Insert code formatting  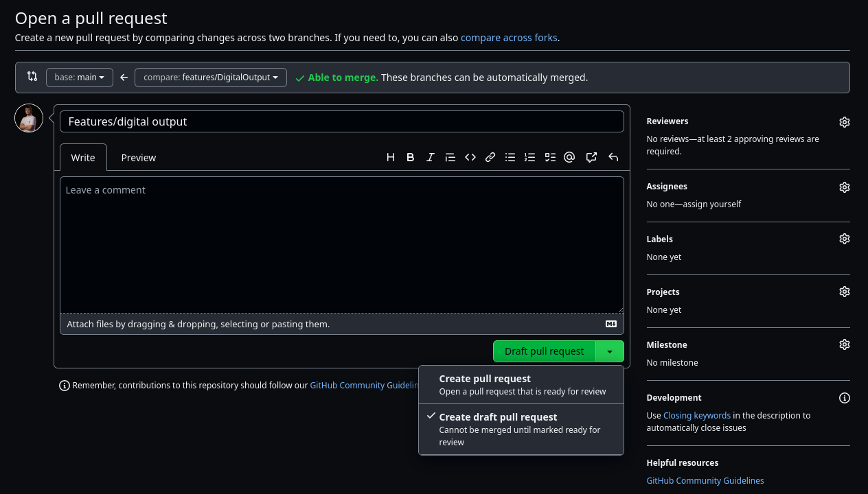point(470,157)
